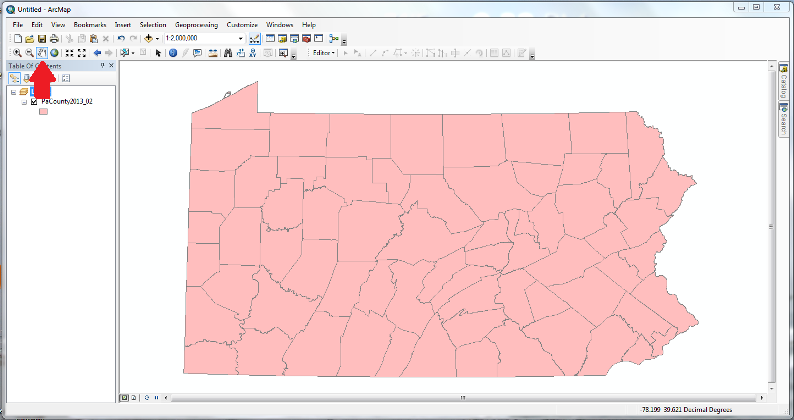Open the Customize menu
The image size is (794, 420).
point(242,24)
